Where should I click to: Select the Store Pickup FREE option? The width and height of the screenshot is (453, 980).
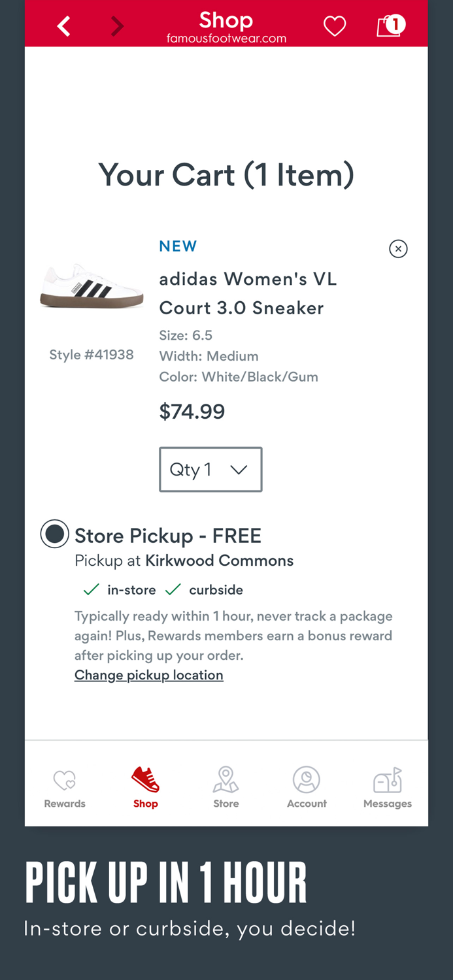coord(54,534)
